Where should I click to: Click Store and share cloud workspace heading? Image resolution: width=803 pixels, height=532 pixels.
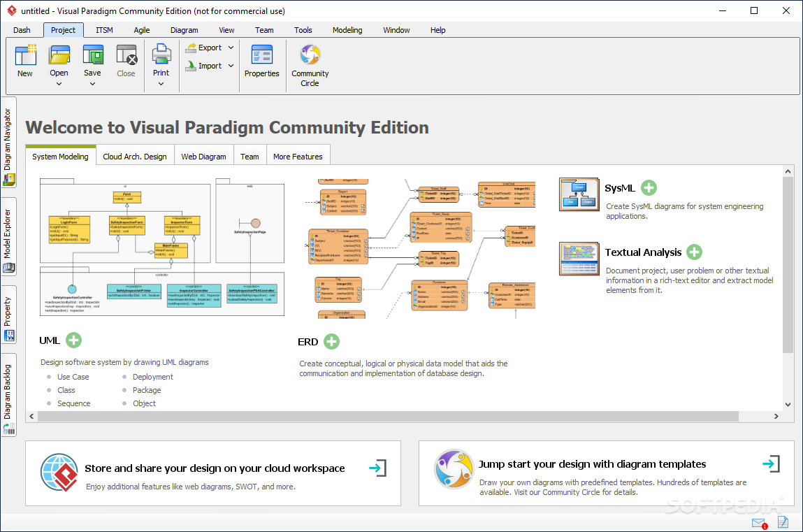point(215,468)
